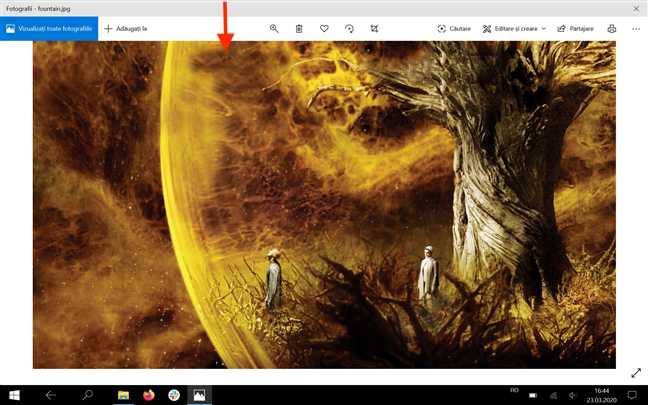Rotate the photo with the rotate icon
The width and height of the screenshot is (648, 405).
[x=349, y=29]
